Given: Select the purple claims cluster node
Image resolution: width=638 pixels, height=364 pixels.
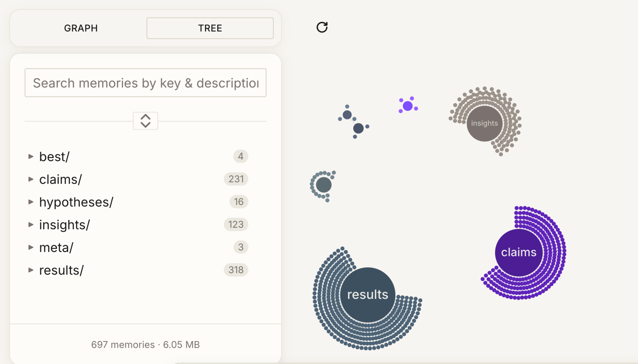Looking at the screenshot, I should point(518,252).
